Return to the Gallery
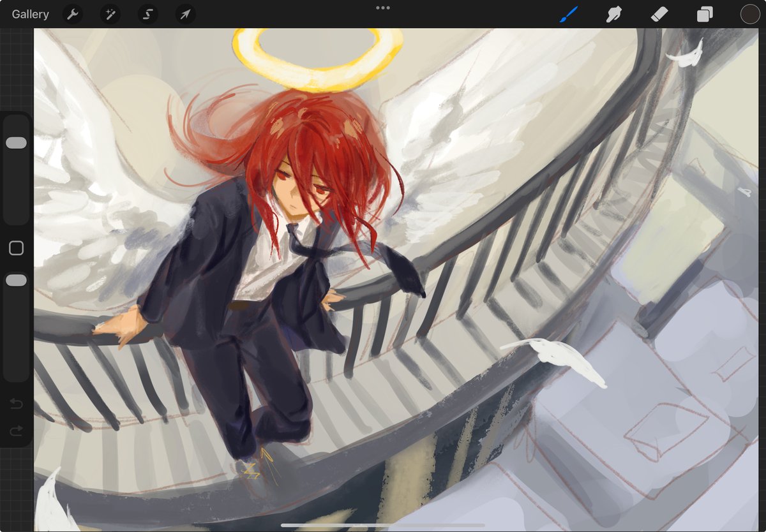This screenshot has width=766, height=532. click(30, 14)
